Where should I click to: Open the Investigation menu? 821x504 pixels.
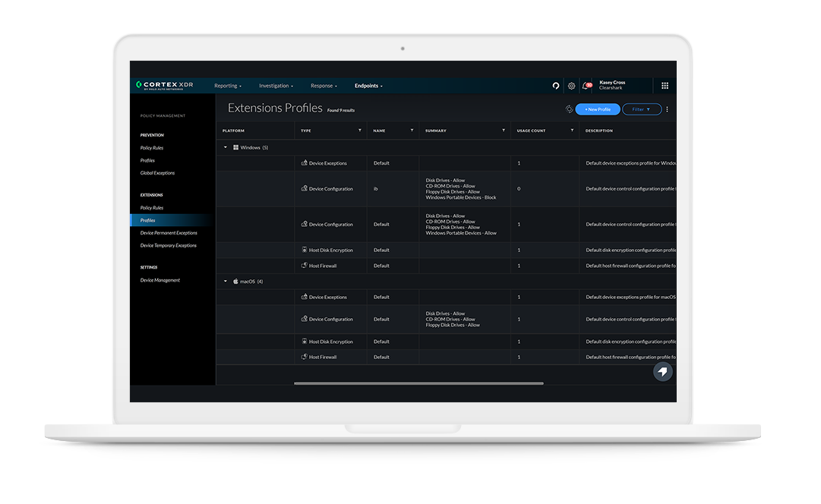coord(275,86)
